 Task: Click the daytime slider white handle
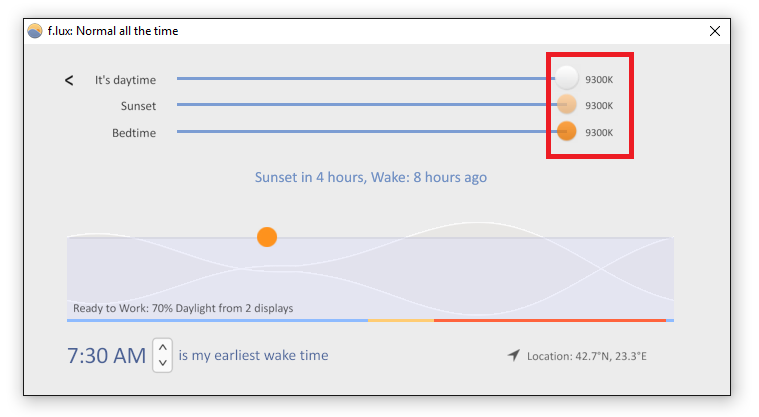[x=566, y=78]
